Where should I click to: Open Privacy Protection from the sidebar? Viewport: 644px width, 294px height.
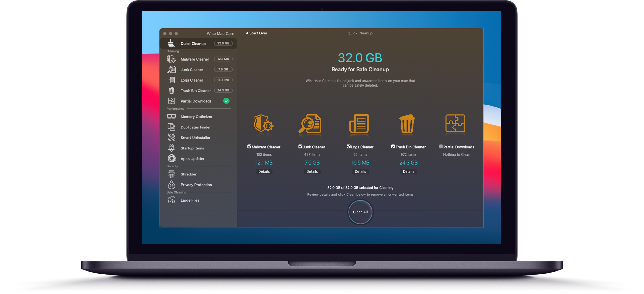(x=198, y=185)
